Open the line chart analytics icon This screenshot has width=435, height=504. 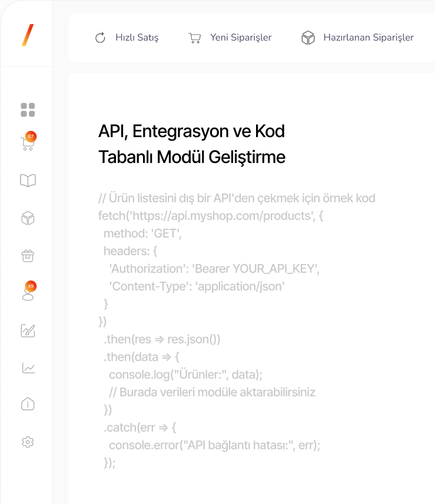pos(28,368)
